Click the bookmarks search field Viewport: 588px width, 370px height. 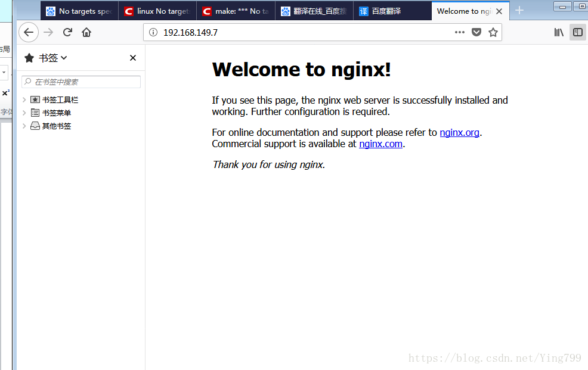point(81,82)
